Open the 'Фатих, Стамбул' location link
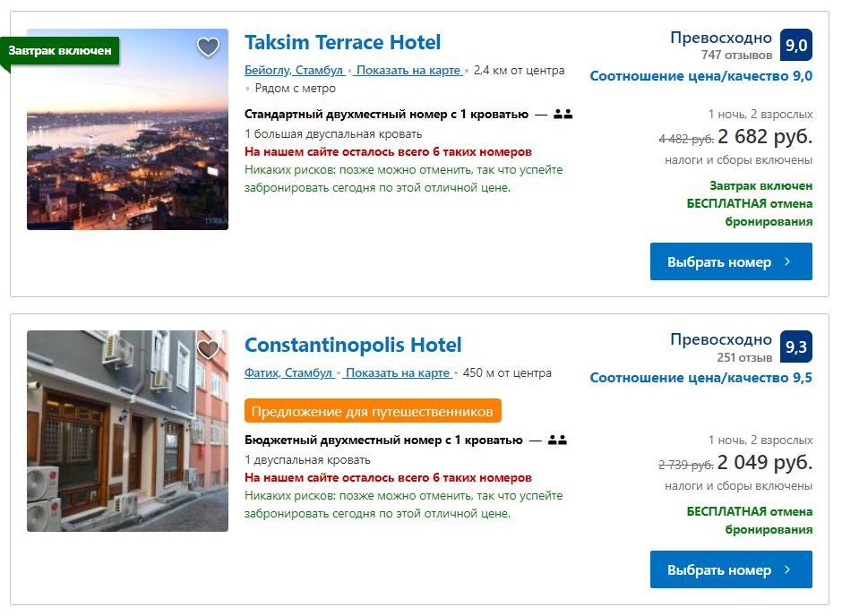The image size is (842, 616). pyautogui.click(x=288, y=373)
